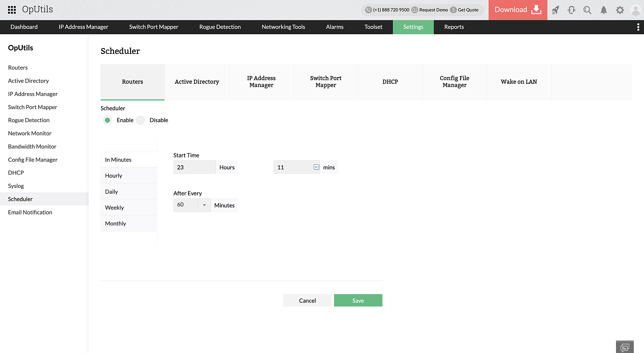644x353 pixels.
Task: Select the Disable scheduler radio button
Action: pyautogui.click(x=140, y=120)
